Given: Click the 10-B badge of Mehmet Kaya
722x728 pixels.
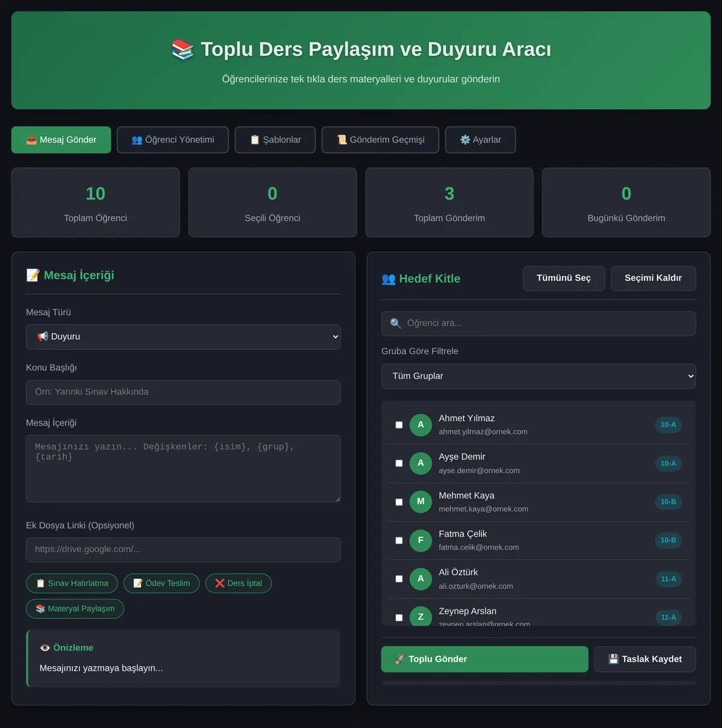Looking at the screenshot, I should click(x=668, y=502).
